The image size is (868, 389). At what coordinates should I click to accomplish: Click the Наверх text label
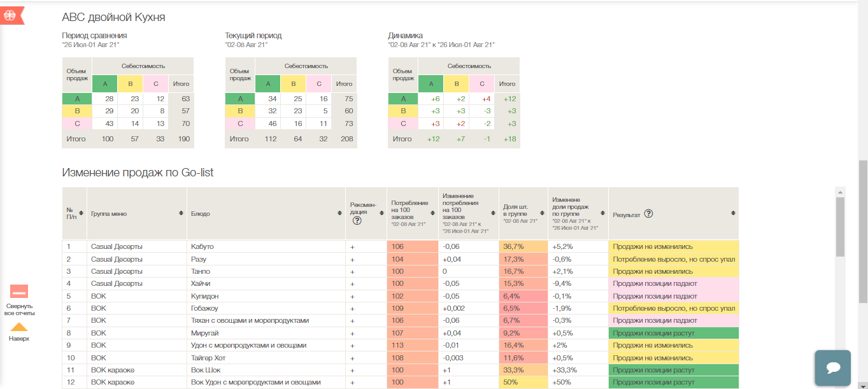point(19,338)
